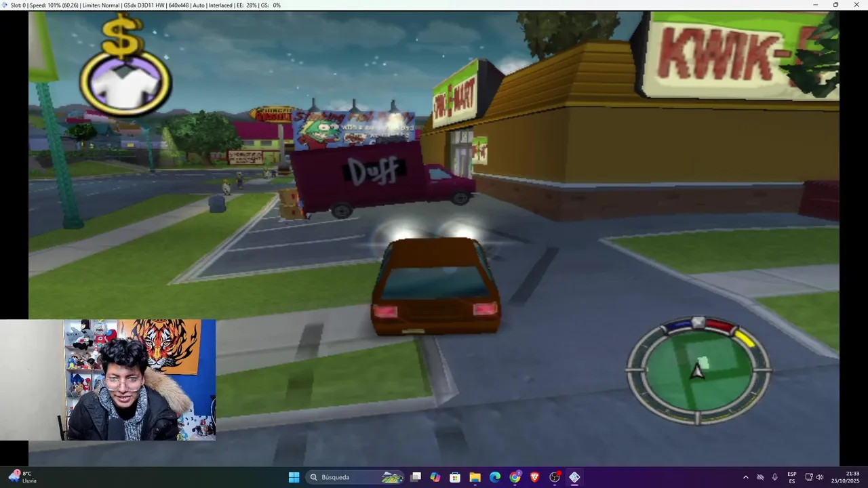Image resolution: width=868 pixels, height=488 pixels.
Task: Click the microphone tray icon
Action: tap(775, 477)
